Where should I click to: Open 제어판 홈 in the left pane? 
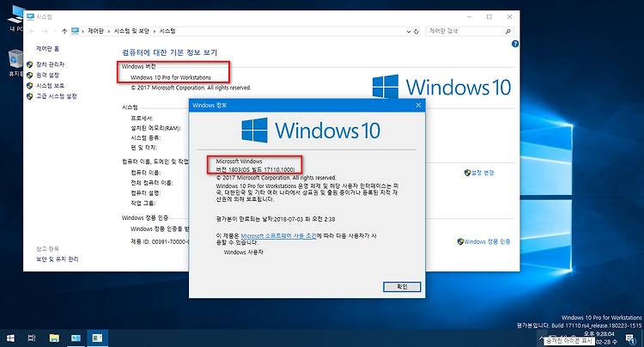coord(47,48)
